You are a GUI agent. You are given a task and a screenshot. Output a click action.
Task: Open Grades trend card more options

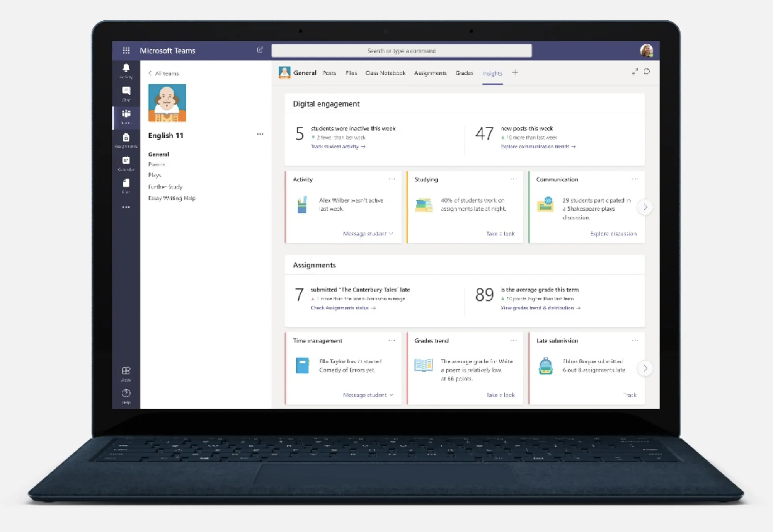[513, 340]
